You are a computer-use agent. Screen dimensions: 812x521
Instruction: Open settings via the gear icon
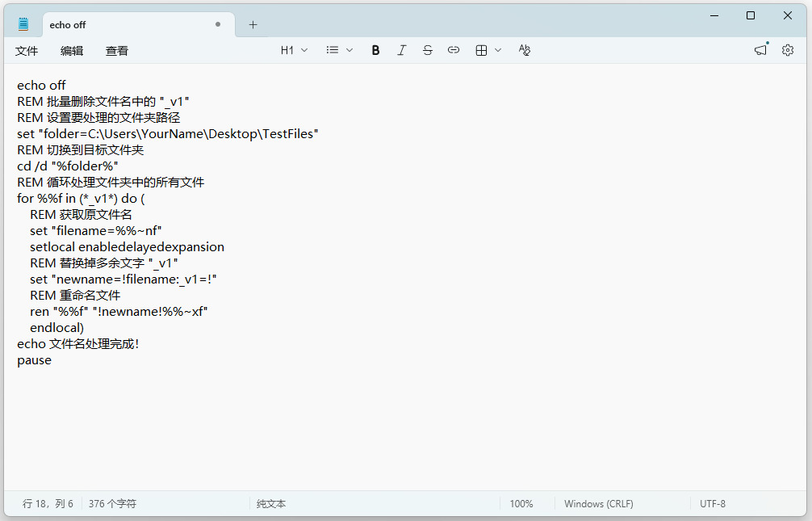click(x=788, y=50)
